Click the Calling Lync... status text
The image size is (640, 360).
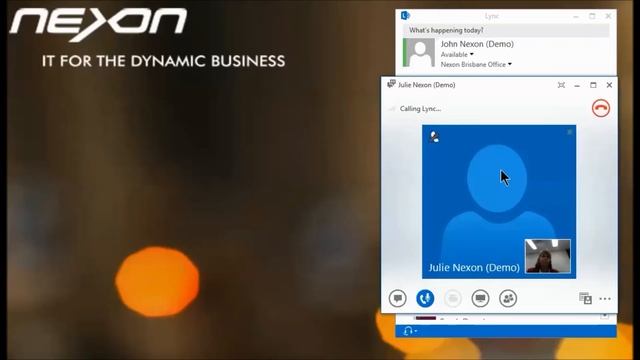(x=420, y=109)
